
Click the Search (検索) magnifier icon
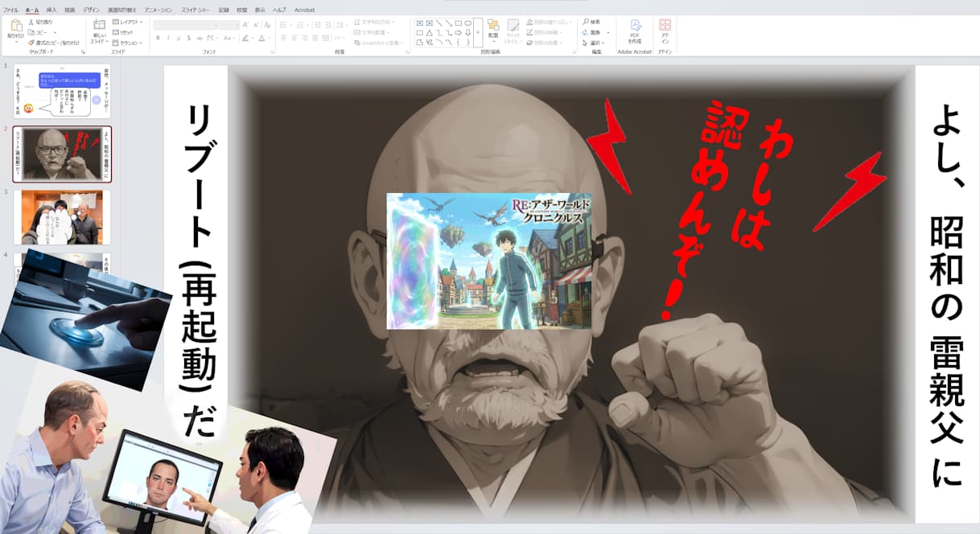pos(585,22)
